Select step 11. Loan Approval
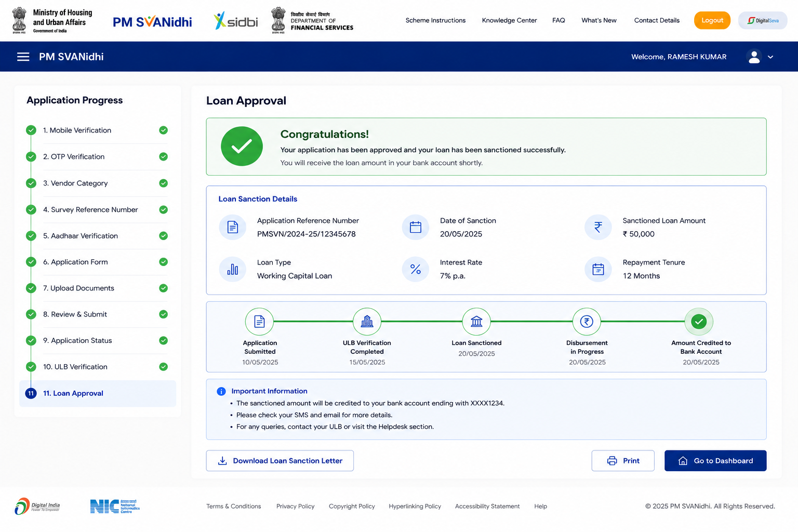Image resolution: width=798 pixels, height=532 pixels. [x=97, y=393]
